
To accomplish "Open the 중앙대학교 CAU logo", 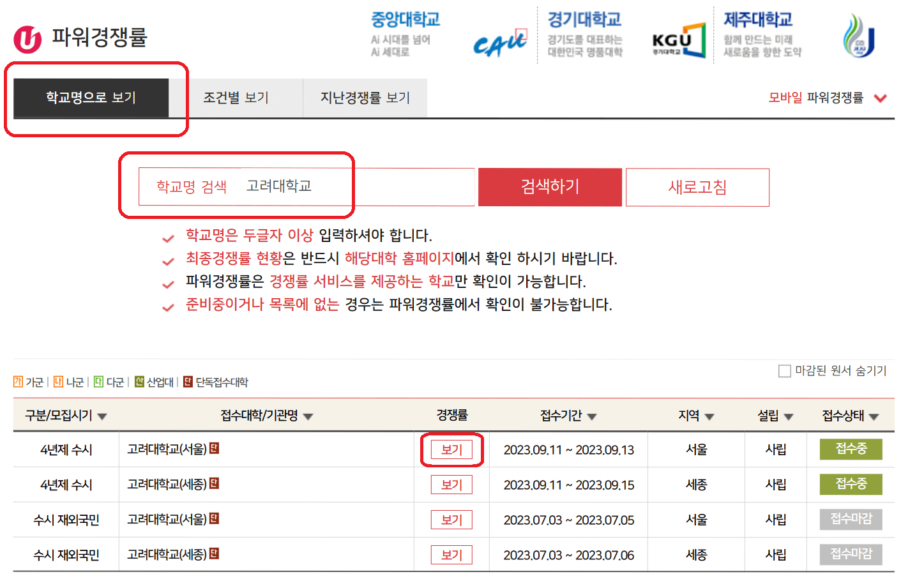I will [x=501, y=43].
